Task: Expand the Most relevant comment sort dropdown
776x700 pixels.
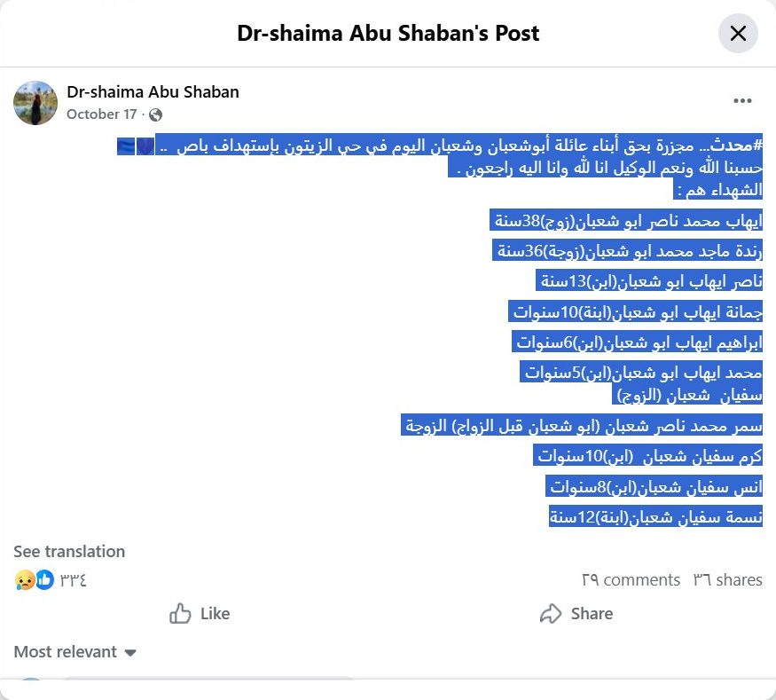Action: coord(75,652)
